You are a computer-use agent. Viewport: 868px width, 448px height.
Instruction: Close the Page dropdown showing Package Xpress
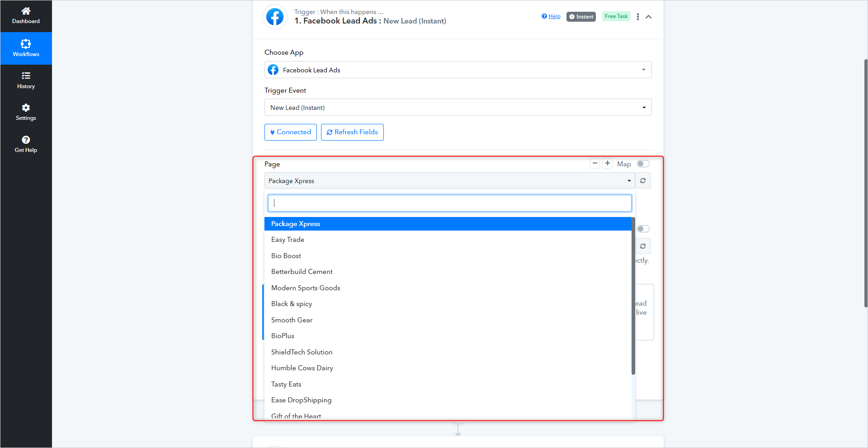point(450,181)
